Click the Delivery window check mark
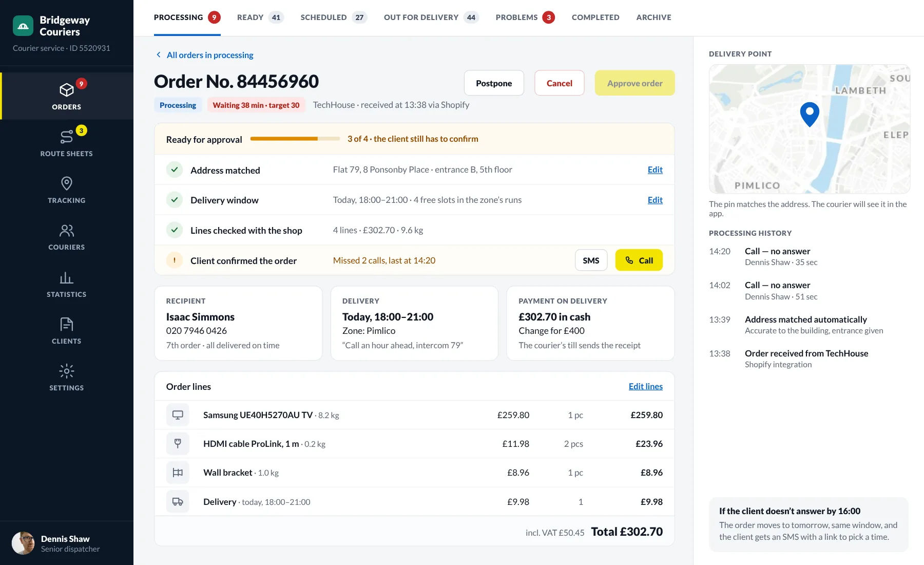 point(175,200)
